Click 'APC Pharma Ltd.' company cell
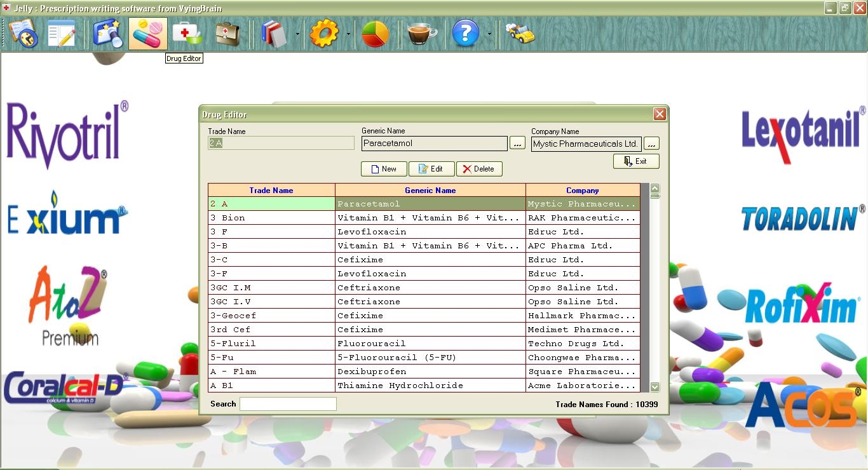This screenshot has height=470, width=868. coord(583,246)
